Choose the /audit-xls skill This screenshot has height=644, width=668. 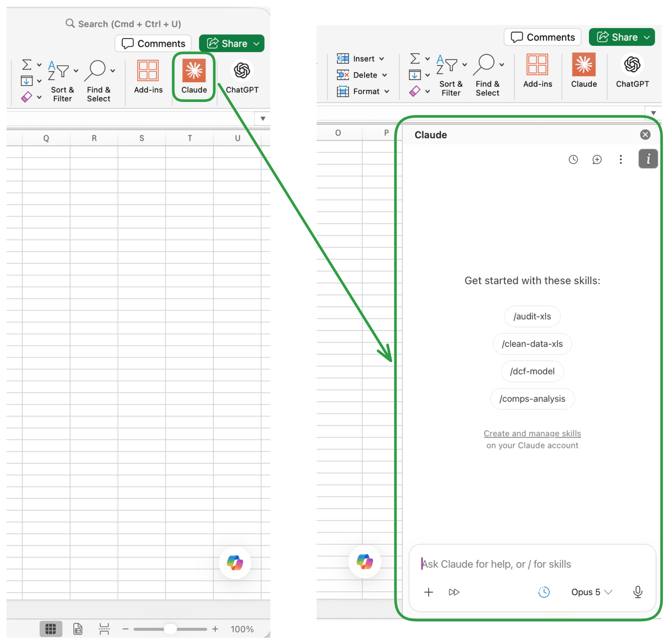point(532,316)
